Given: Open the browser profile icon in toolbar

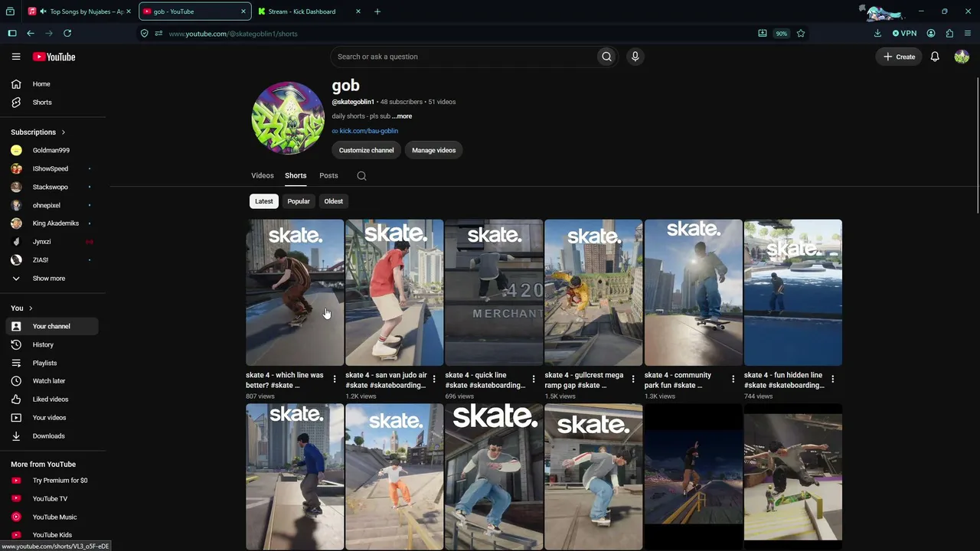Looking at the screenshot, I should 931,34.
